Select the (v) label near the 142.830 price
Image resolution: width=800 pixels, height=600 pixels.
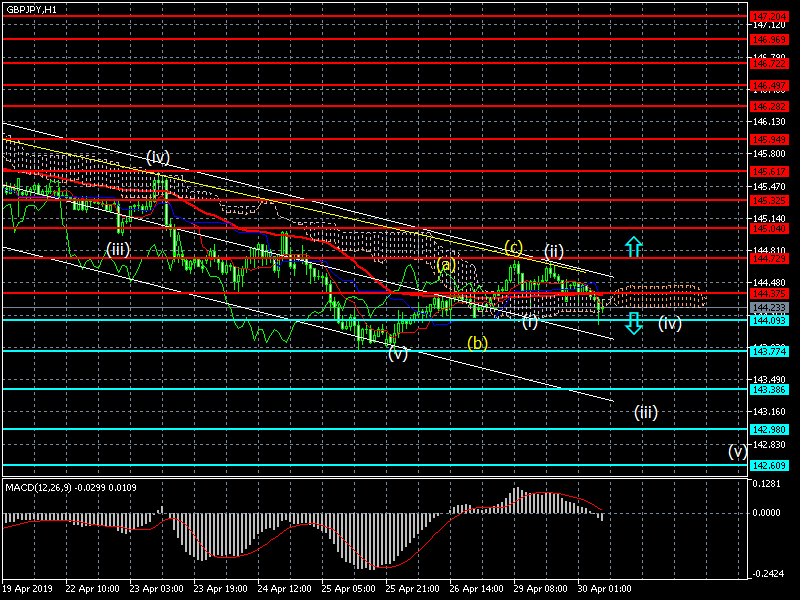738,451
